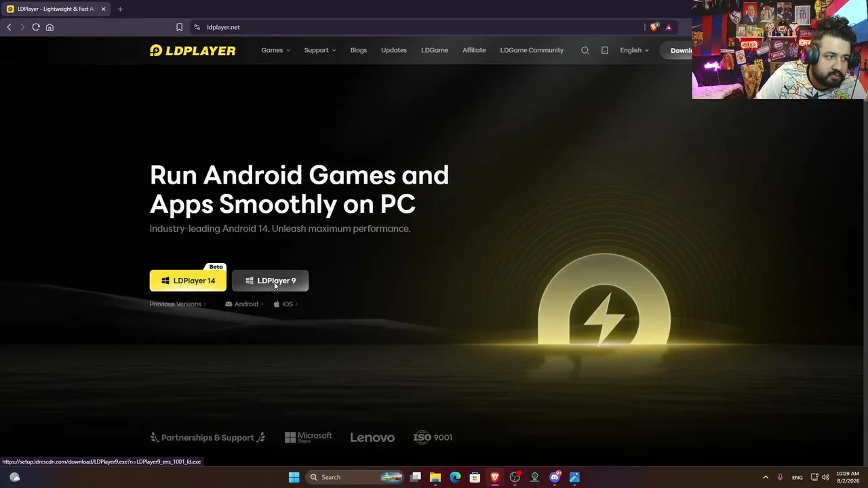Open the Windows Start menu
Screen dimensions: 868x488
pyautogui.click(x=294, y=477)
